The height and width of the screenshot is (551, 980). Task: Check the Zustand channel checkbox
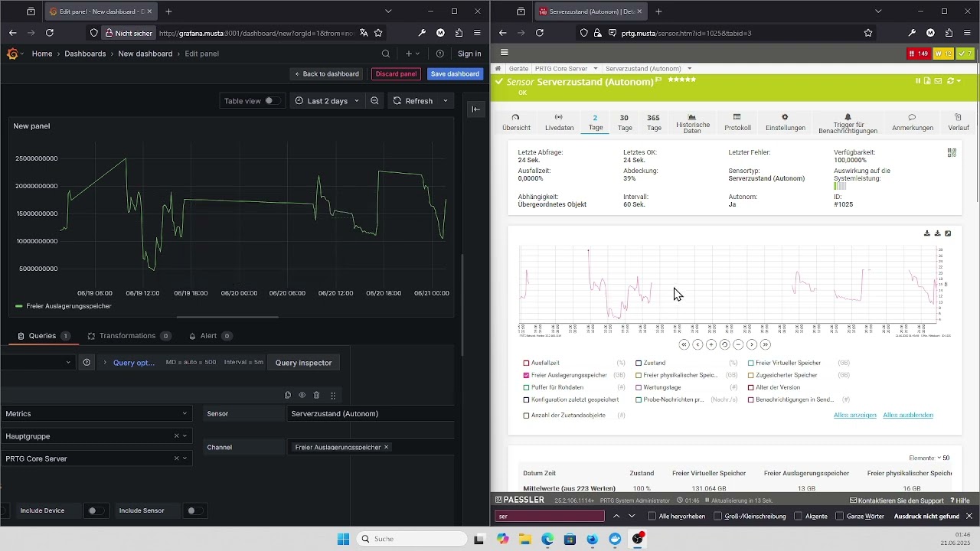point(639,363)
